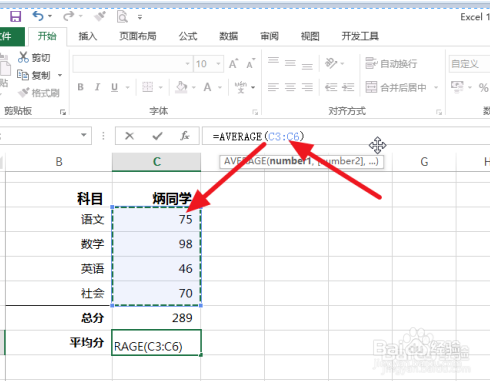This screenshot has height=381, width=490.
Task: Expand the Name Box dropdown arrow
Action: click(84, 135)
